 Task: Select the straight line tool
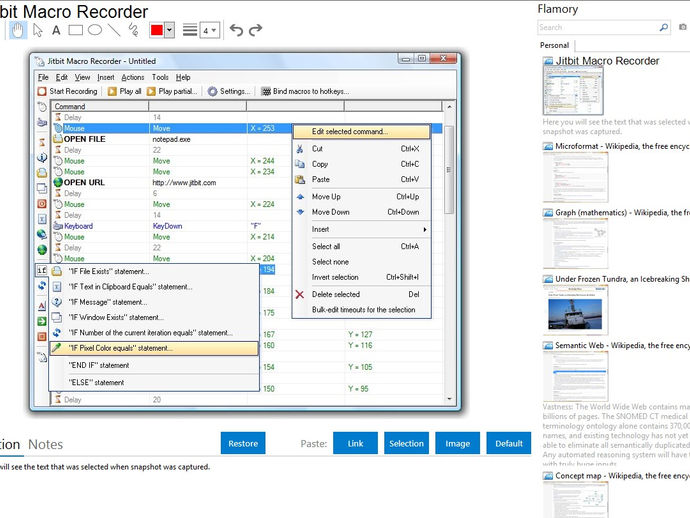(114, 30)
